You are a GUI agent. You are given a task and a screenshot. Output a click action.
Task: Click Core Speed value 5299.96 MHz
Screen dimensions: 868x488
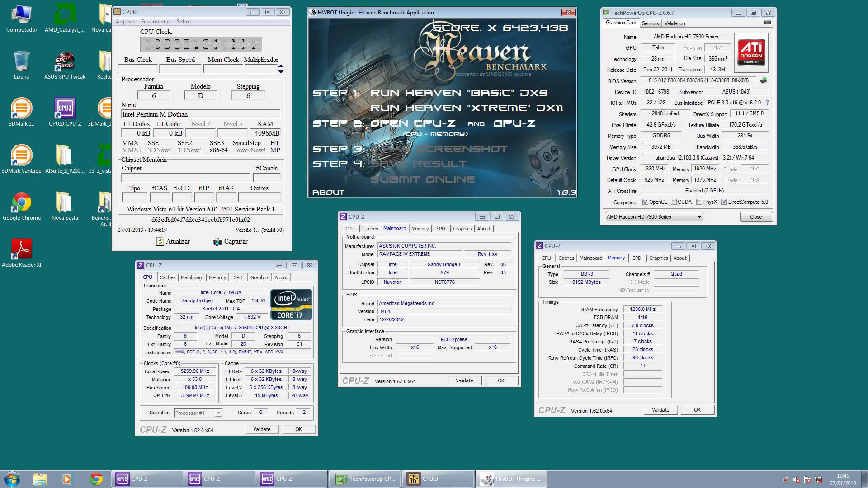195,371
